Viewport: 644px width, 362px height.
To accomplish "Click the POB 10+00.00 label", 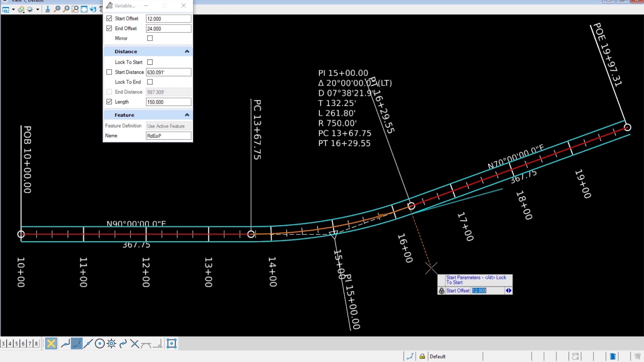I will [27, 159].
